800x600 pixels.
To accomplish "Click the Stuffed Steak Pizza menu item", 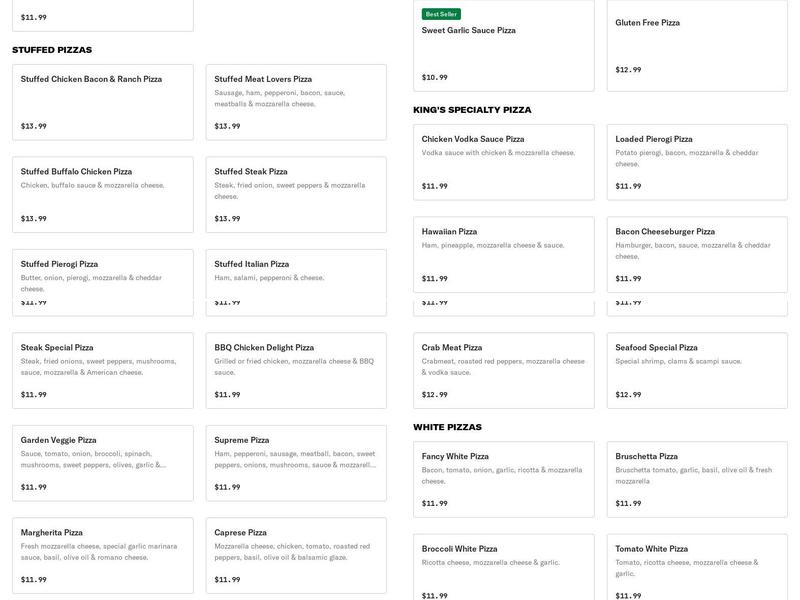I will coord(295,194).
